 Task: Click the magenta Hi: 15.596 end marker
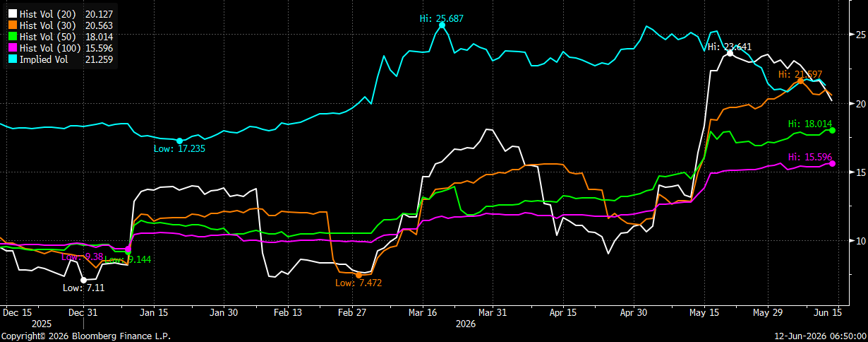pyautogui.click(x=833, y=163)
